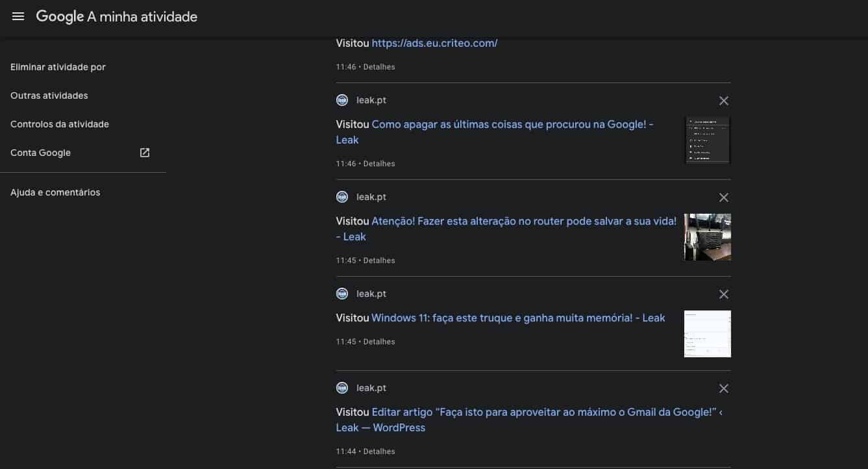
Task: Delete the 'Como apagar as últimas coisas' activity
Action: [x=724, y=101]
